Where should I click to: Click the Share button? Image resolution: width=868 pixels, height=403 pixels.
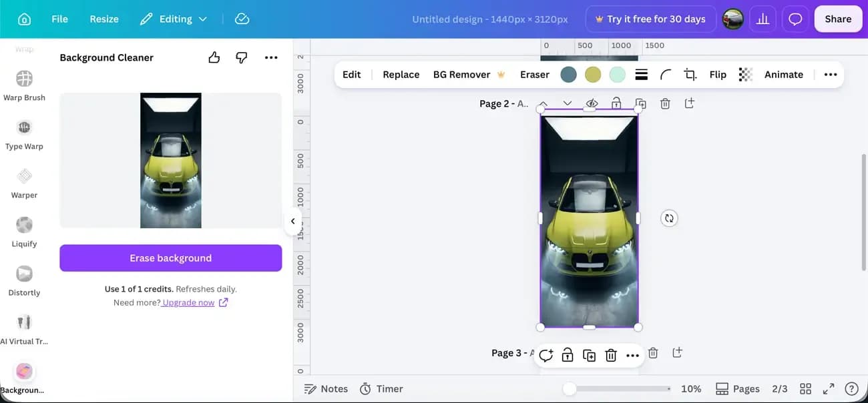pyautogui.click(x=838, y=19)
